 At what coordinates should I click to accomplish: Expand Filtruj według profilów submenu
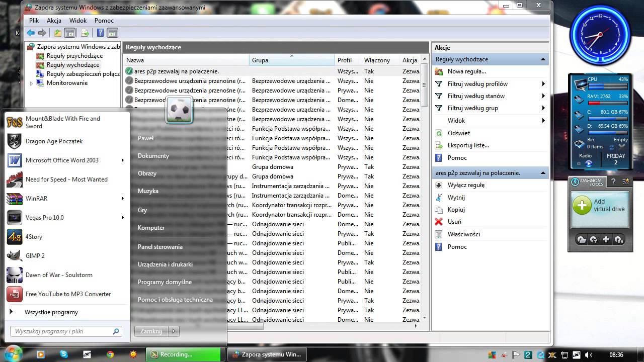coord(543,84)
